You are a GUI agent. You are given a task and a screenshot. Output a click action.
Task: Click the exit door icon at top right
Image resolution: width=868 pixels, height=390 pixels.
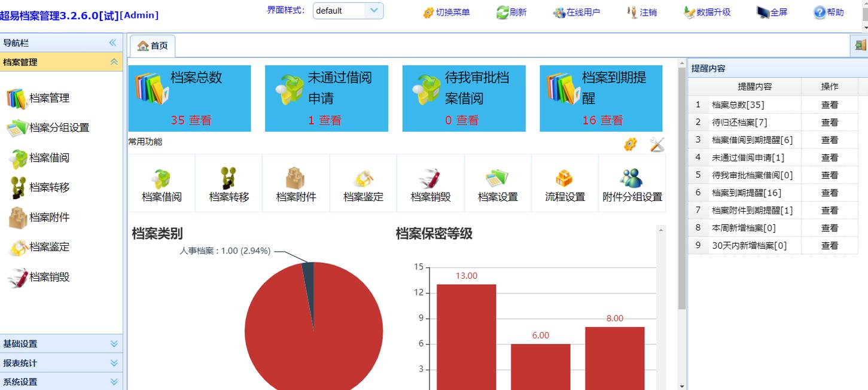coord(860,45)
